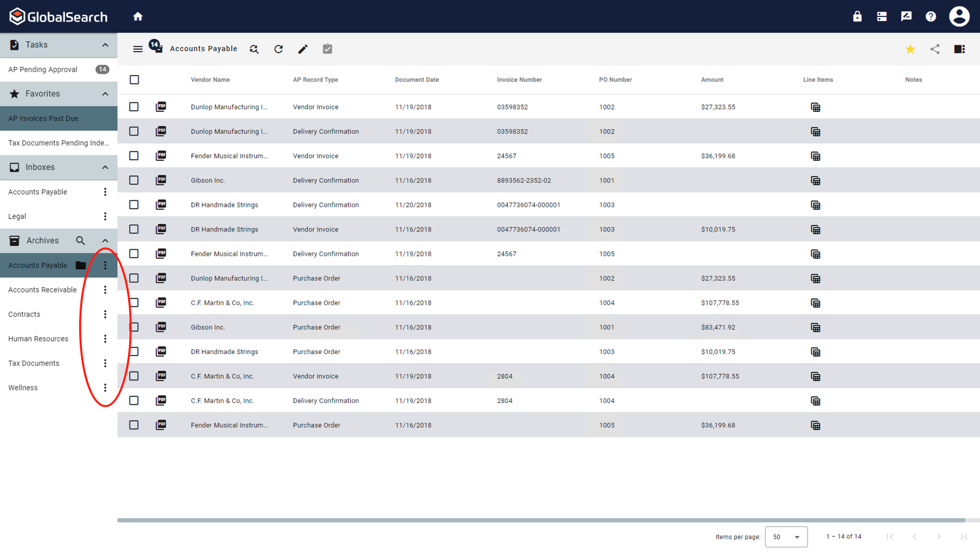Click the three-dot menu next to Accounts Payable
This screenshot has height=551, width=980.
105,265
